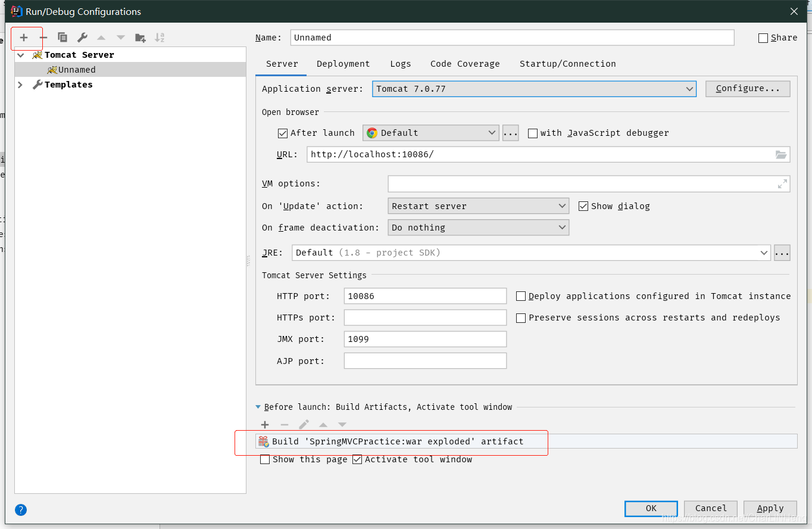The width and height of the screenshot is (812, 529).
Task: Add a Before launch task
Action: (265, 425)
